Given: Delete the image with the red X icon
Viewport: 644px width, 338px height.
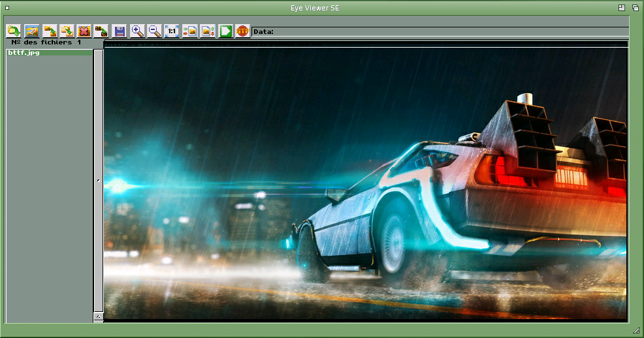Looking at the screenshot, I should pyautogui.click(x=84, y=31).
